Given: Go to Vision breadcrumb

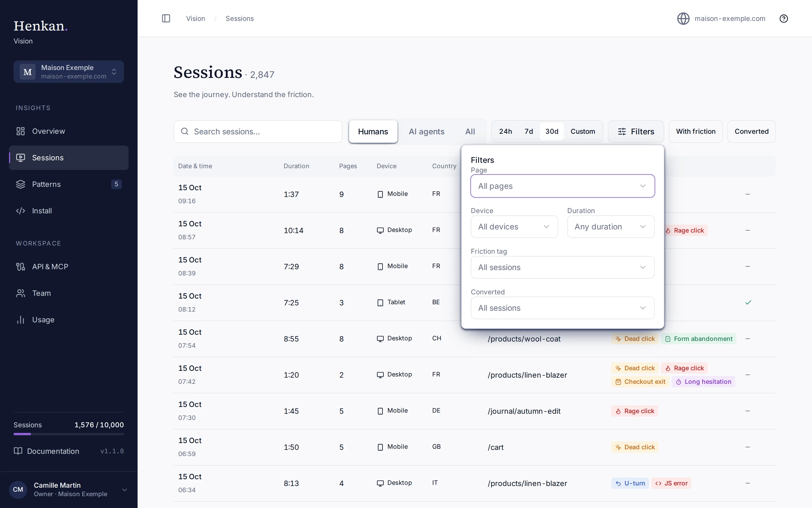Looking at the screenshot, I should coord(196,18).
